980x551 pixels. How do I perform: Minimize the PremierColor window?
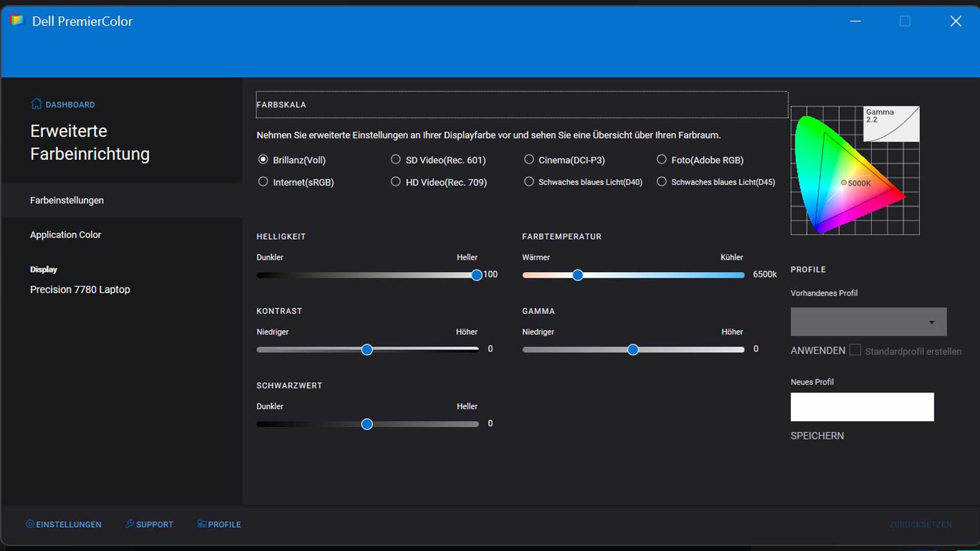tap(855, 21)
